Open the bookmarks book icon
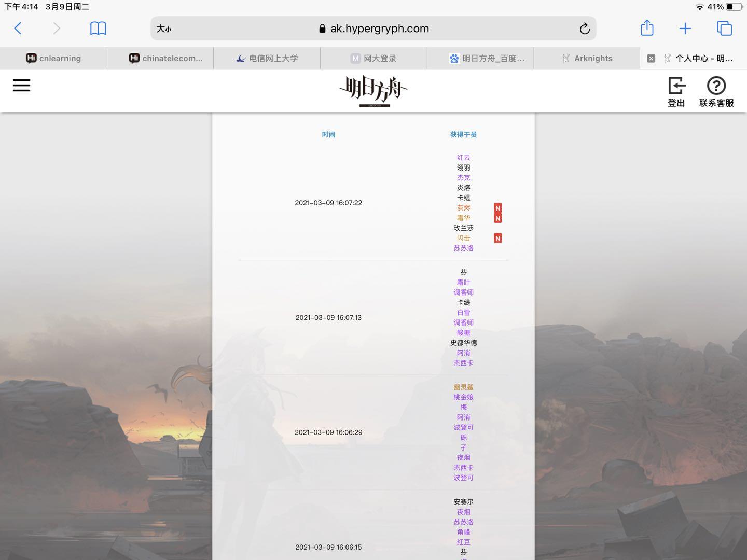The image size is (747, 560). (x=98, y=29)
